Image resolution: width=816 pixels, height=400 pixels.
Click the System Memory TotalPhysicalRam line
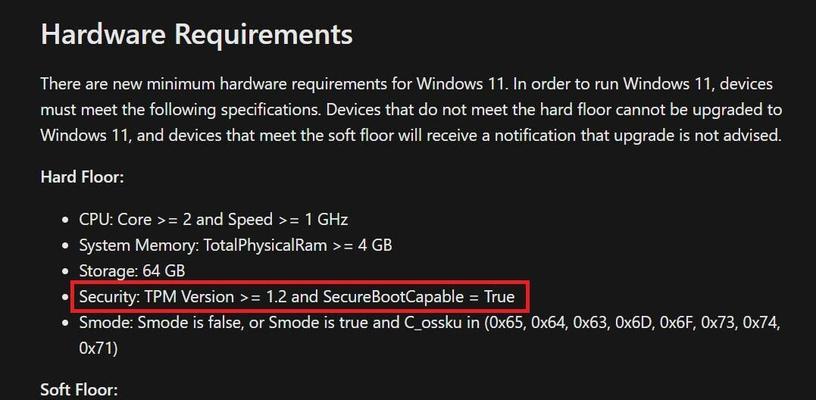coord(235,245)
